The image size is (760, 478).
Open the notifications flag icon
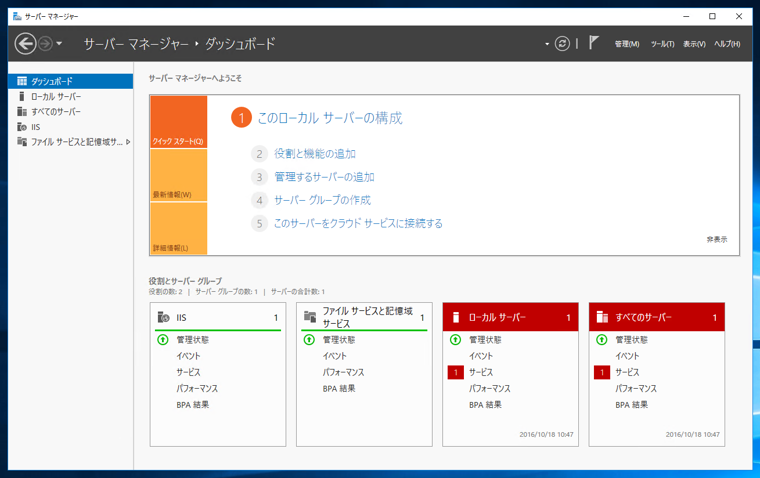[x=594, y=43]
